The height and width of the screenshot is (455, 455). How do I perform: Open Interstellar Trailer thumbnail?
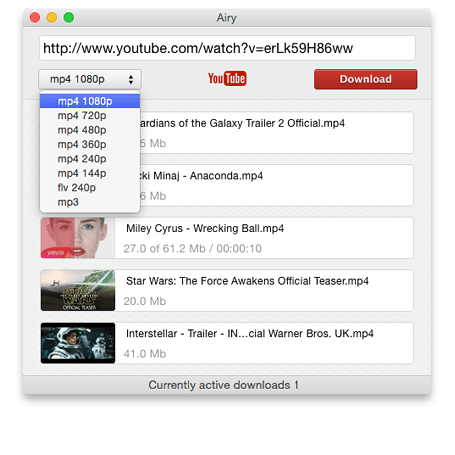pyautogui.click(x=78, y=343)
